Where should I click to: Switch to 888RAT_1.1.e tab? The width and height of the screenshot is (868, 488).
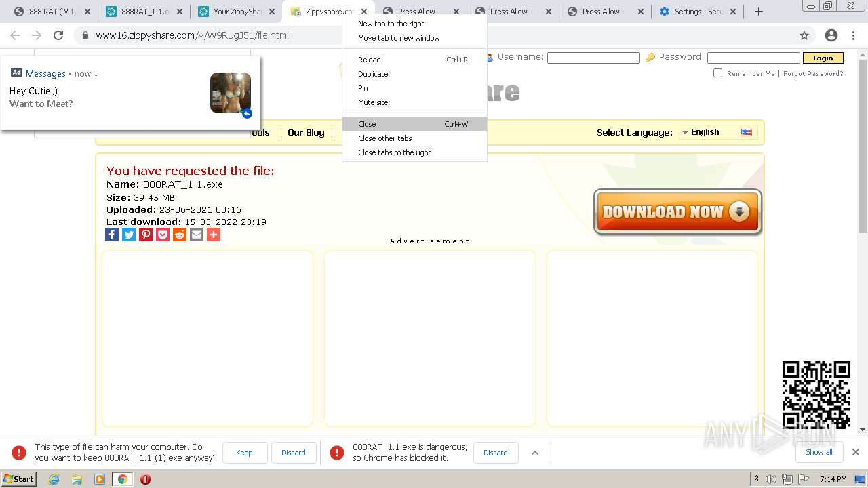click(143, 12)
